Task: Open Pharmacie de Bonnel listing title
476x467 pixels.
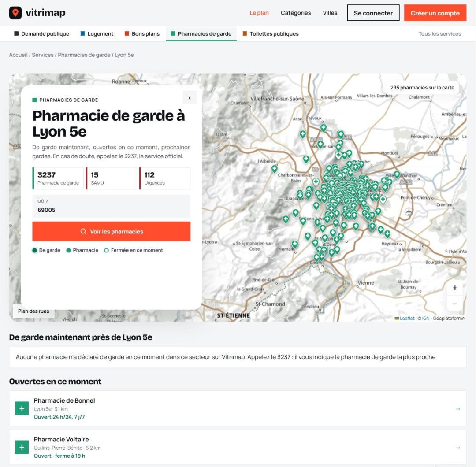Action: coord(64,400)
